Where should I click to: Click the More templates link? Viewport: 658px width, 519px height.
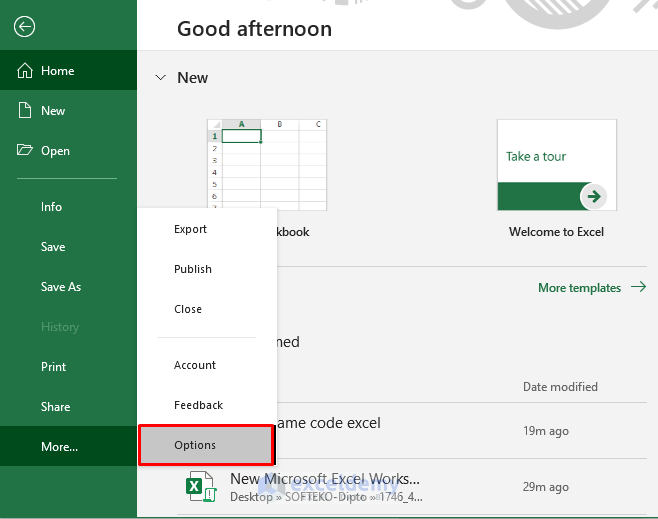point(580,288)
